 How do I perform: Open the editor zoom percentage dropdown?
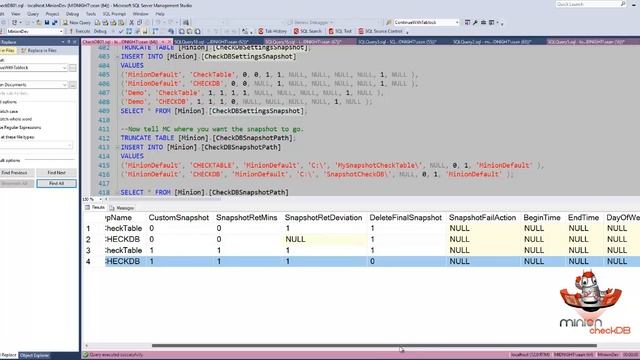100,199
